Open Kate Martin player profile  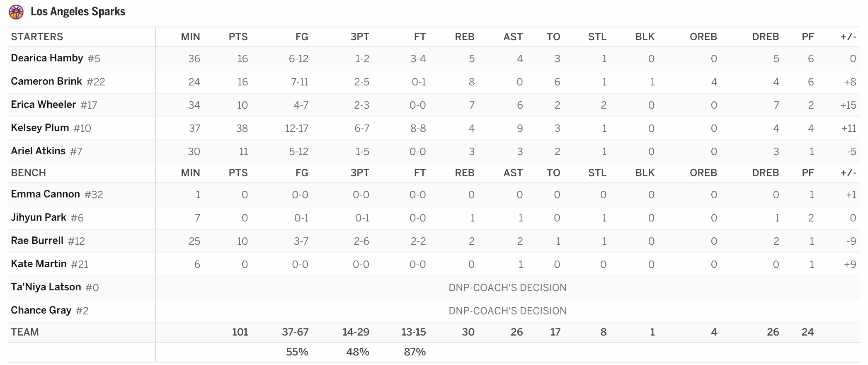click(x=39, y=264)
